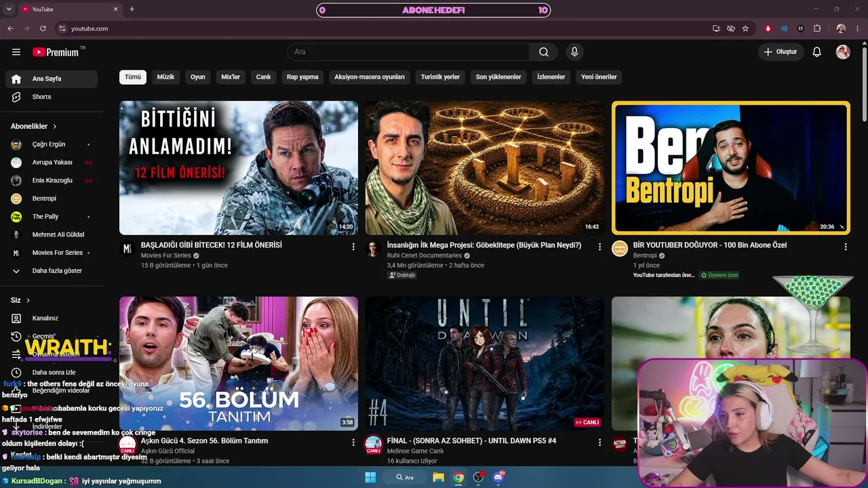
Task: Open more options for the 12 Film Önerisi video
Action: [x=353, y=247]
